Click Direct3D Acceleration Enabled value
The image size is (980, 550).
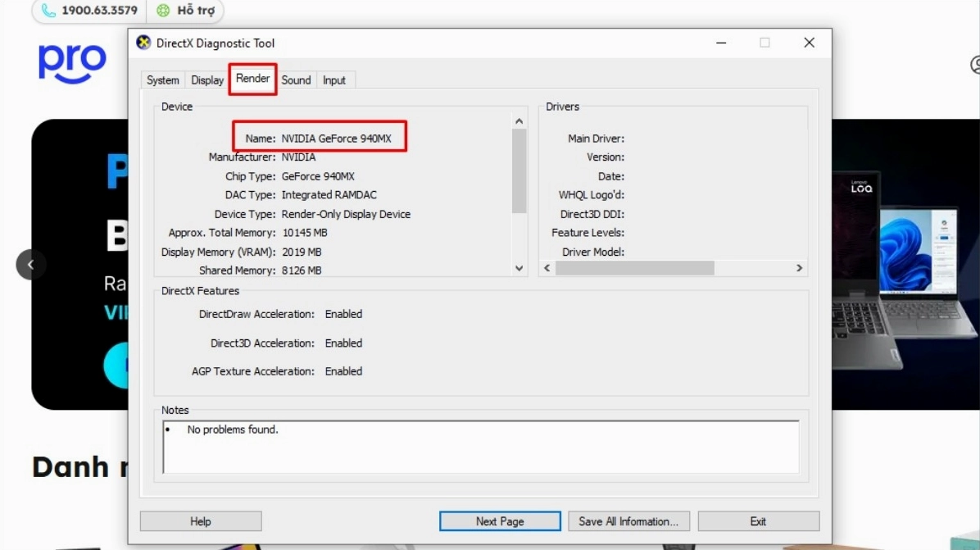pyautogui.click(x=343, y=343)
